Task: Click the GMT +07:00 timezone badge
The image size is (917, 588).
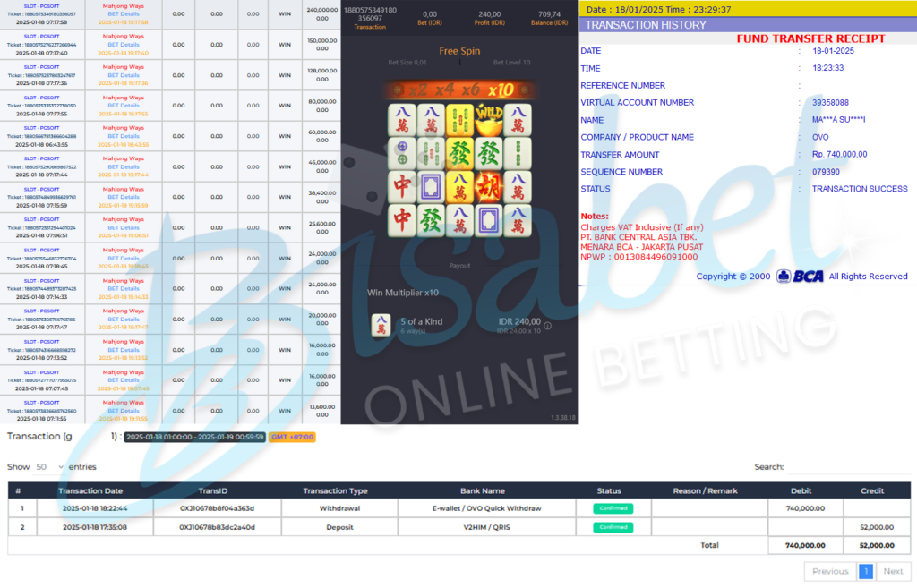Action: tap(292, 437)
